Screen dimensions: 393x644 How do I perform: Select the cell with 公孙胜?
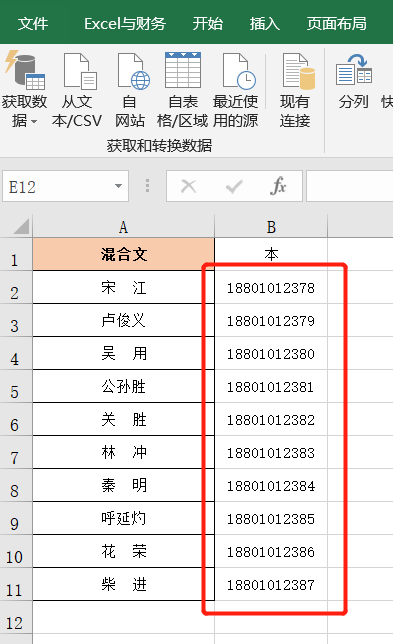(123, 386)
